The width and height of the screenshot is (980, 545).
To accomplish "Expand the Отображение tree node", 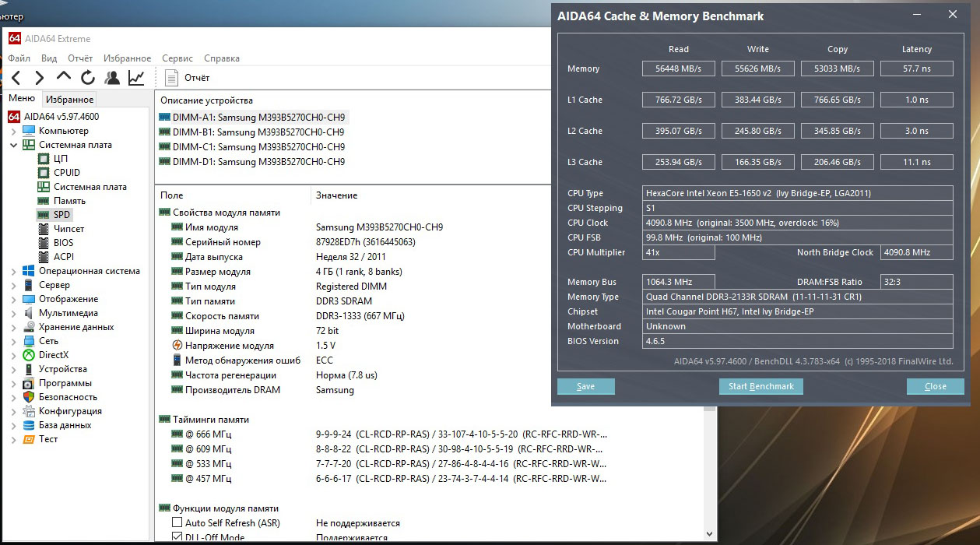I will [14, 299].
